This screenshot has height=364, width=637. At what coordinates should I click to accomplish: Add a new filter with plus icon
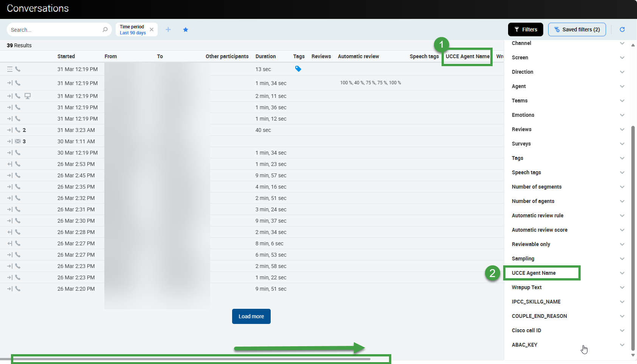click(x=168, y=29)
